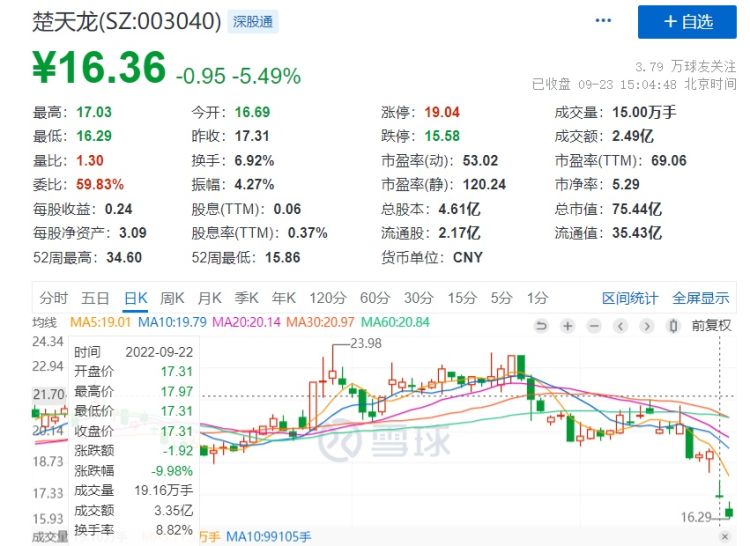The width and height of the screenshot is (750, 546).
Task: Click the 跌停 value 15.58
Action: (x=442, y=136)
